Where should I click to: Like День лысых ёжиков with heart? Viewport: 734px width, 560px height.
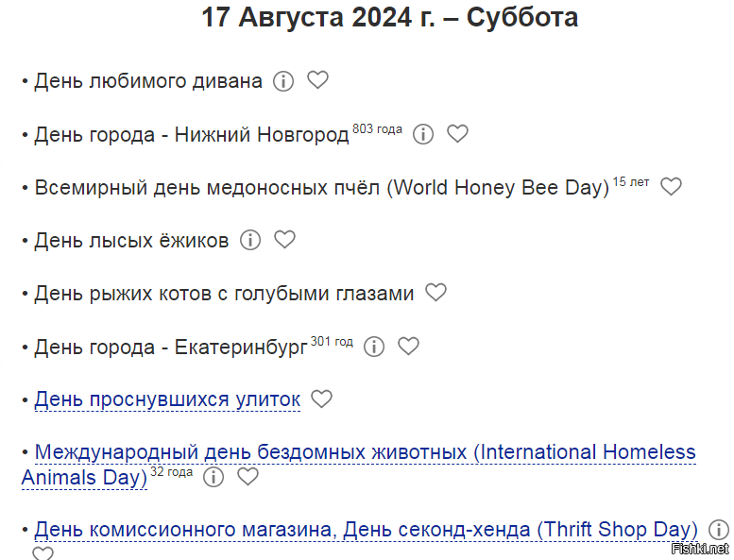pyautogui.click(x=284, y=240)
